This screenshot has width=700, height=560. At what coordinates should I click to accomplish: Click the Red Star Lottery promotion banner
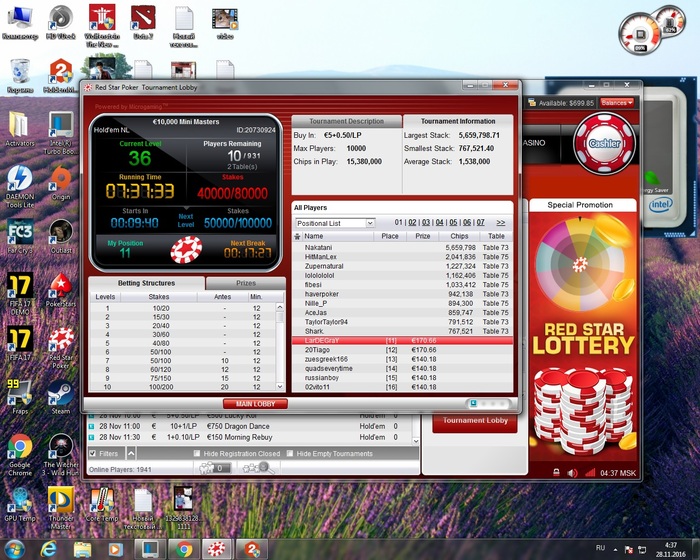click(583, 337)
